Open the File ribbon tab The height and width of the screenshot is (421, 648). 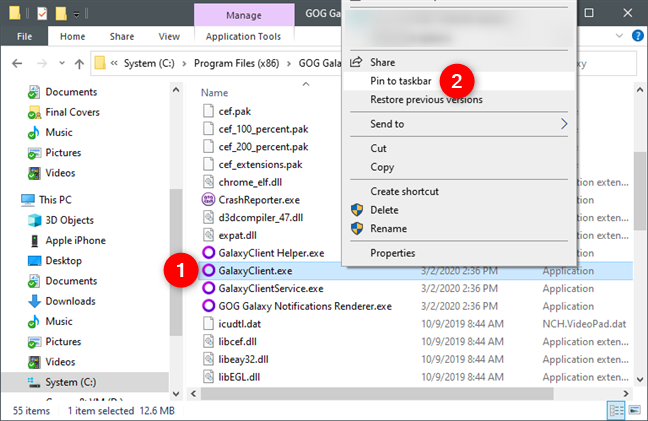(x=24, y=36)
